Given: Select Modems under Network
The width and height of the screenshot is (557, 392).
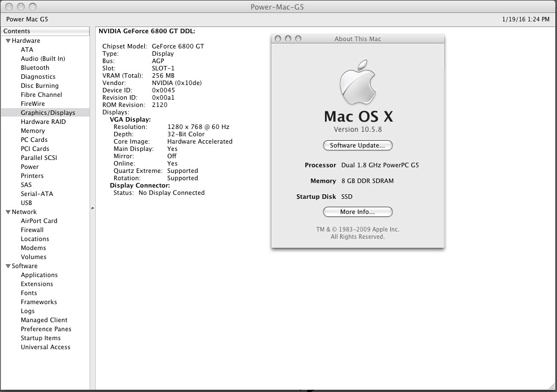Looking at the screenshot, I should coord(33,248).
